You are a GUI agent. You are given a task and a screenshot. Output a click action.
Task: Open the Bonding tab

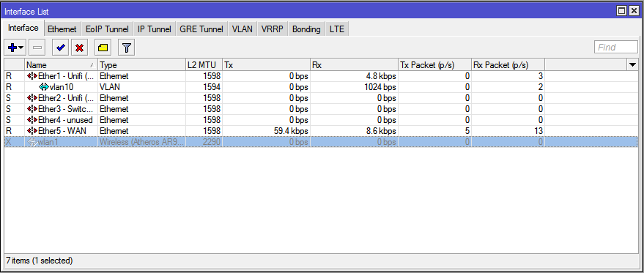click(306, 29)
